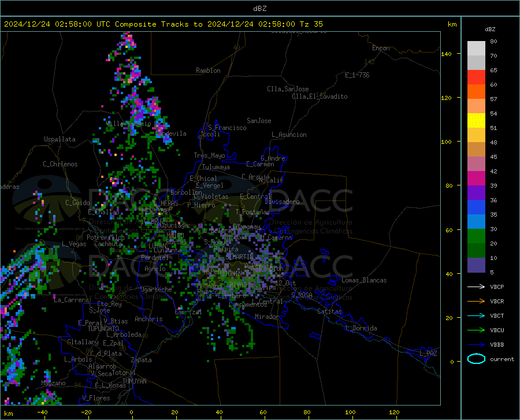Image resolution: width=520 pixels, height=420 pixels.
Task: Click the 'Clla.SanJose' map label
Action: pos(288,89)
